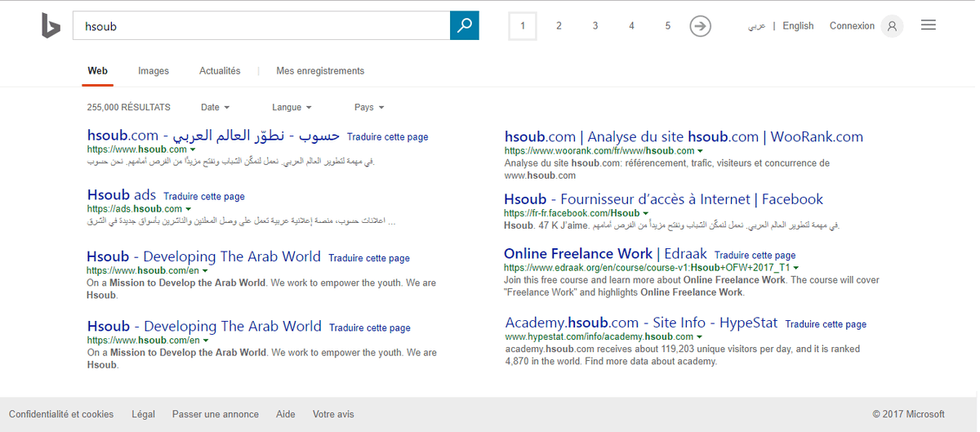The height and width of the screenshot is (432, 980).
Task: Click the 255,000 RÉSULTATS count text
Action: [129, 107]
